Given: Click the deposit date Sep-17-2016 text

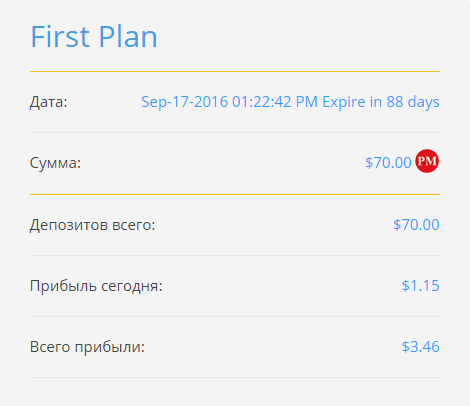Looking at the screenshot, I should [x=184, y=102].
